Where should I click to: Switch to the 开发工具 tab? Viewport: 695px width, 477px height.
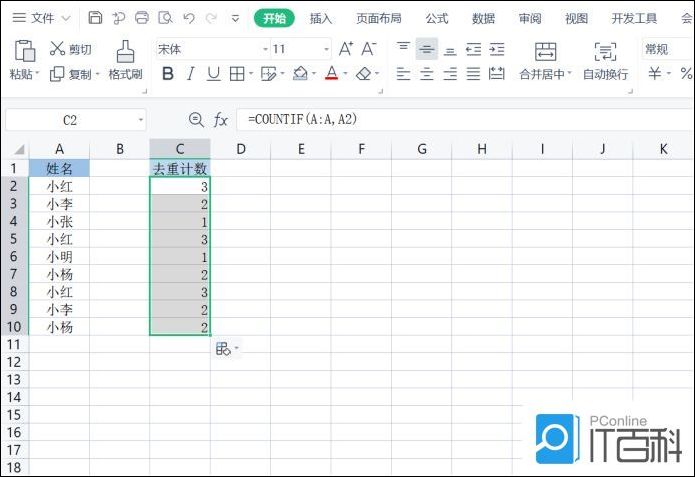coord(634,18)
